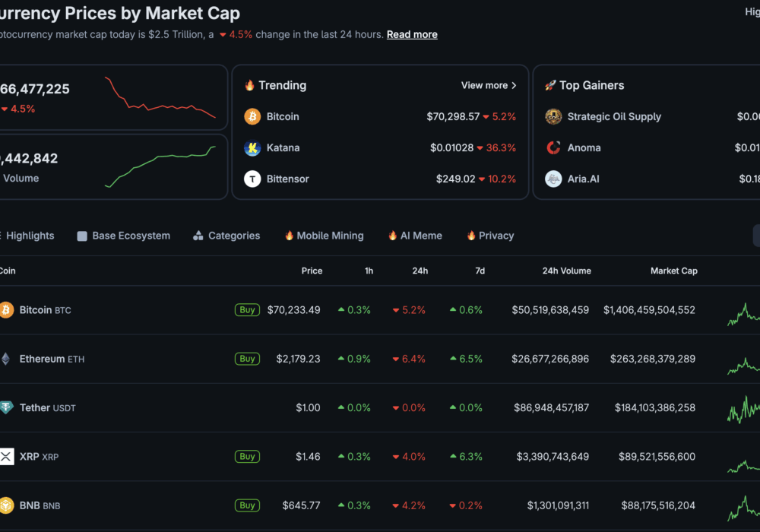760x532 pixels.
Task: Select the Privacy filter tab
Action: click(x=490, y=236)
